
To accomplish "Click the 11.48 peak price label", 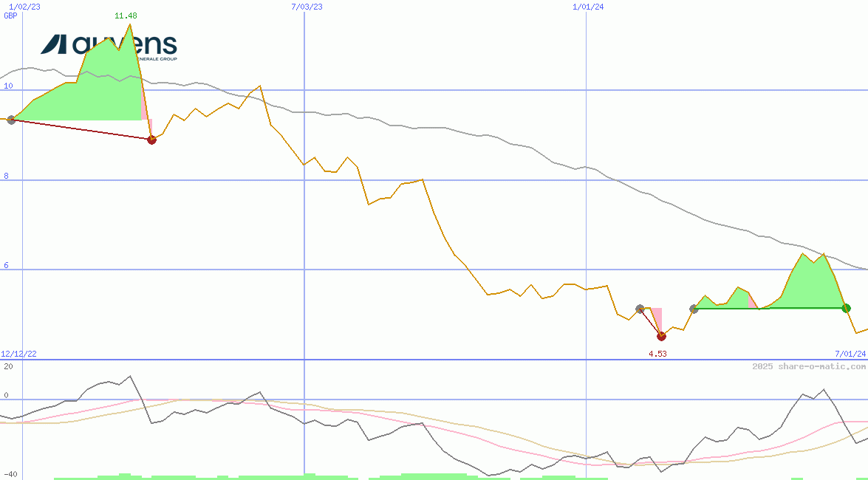I will click(126, 16).
